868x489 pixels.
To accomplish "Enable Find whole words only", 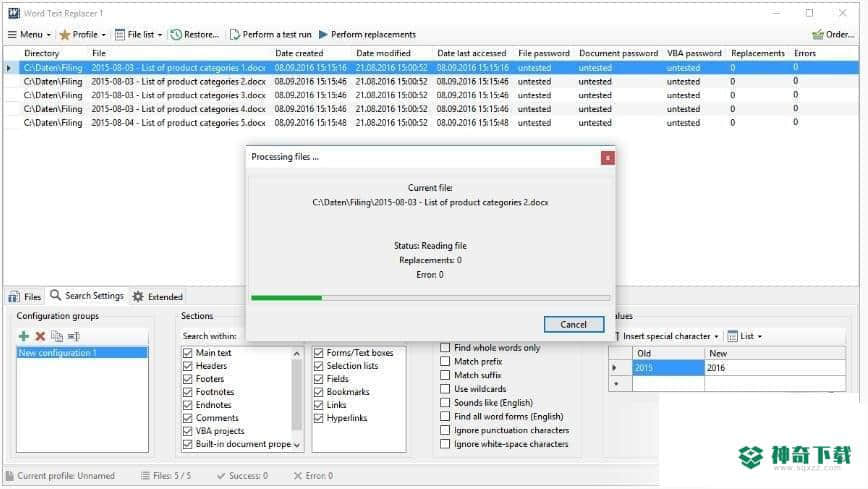I will point(445,348).
